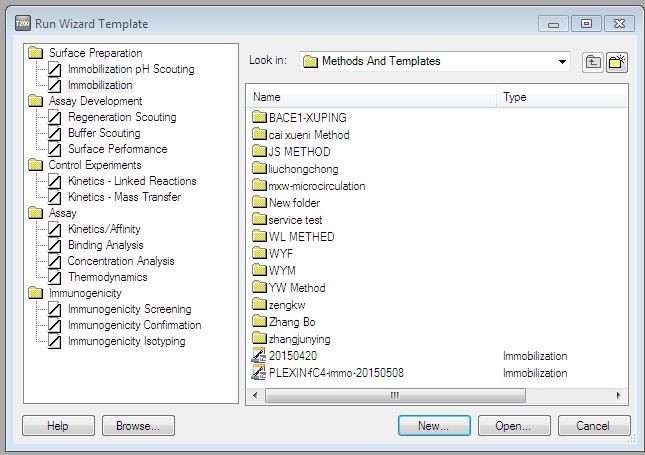645x455 pixels.
Task: Select the PLEXIN-fC4-immo-20150508 template file
Action: 335,373
